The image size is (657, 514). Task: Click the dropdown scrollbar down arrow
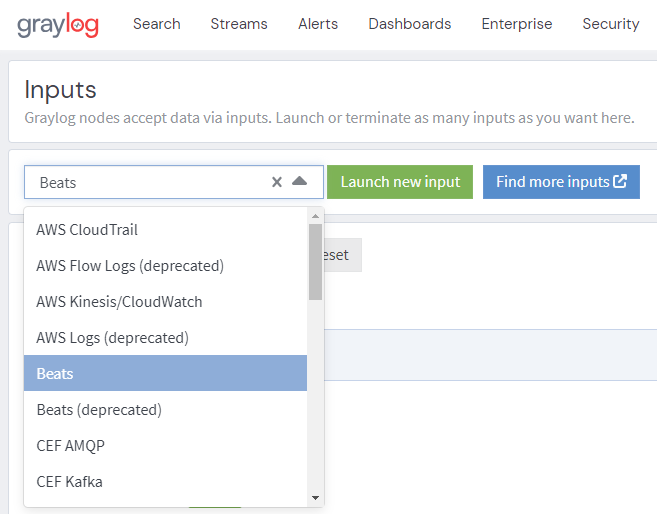point(316,498)
